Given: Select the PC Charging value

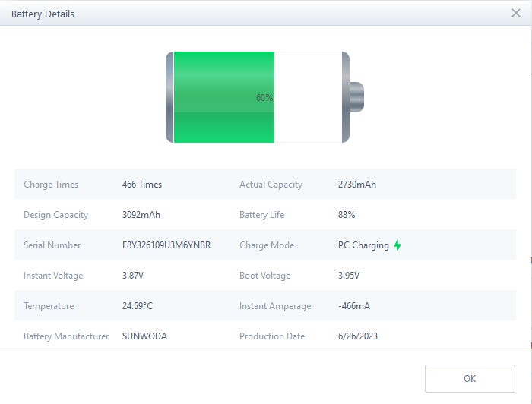Looking at the screenshot, I should 363,245.
